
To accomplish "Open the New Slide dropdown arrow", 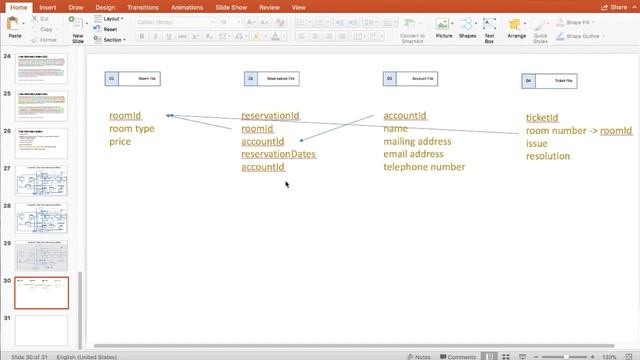I will click(87, 23).
